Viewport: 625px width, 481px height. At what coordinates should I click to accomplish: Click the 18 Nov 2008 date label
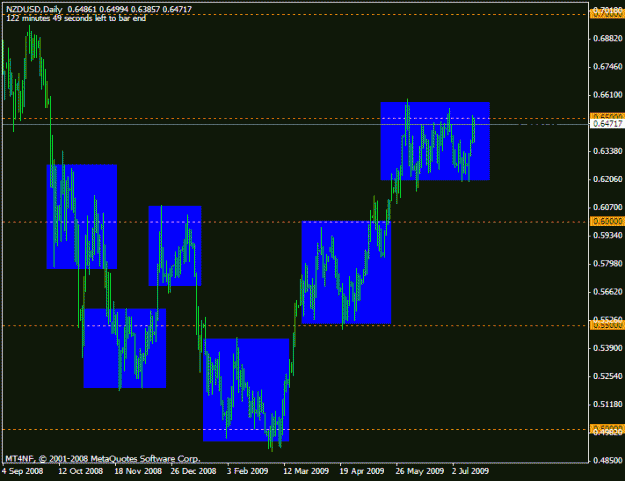(x=138, y=471)
